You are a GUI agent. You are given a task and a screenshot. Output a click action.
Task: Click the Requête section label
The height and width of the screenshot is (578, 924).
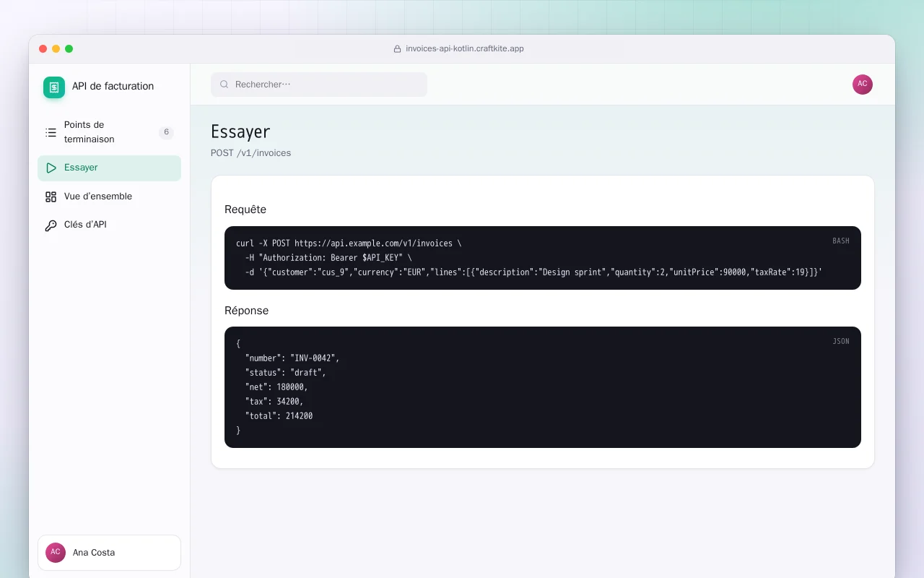[x=245, y=210]
